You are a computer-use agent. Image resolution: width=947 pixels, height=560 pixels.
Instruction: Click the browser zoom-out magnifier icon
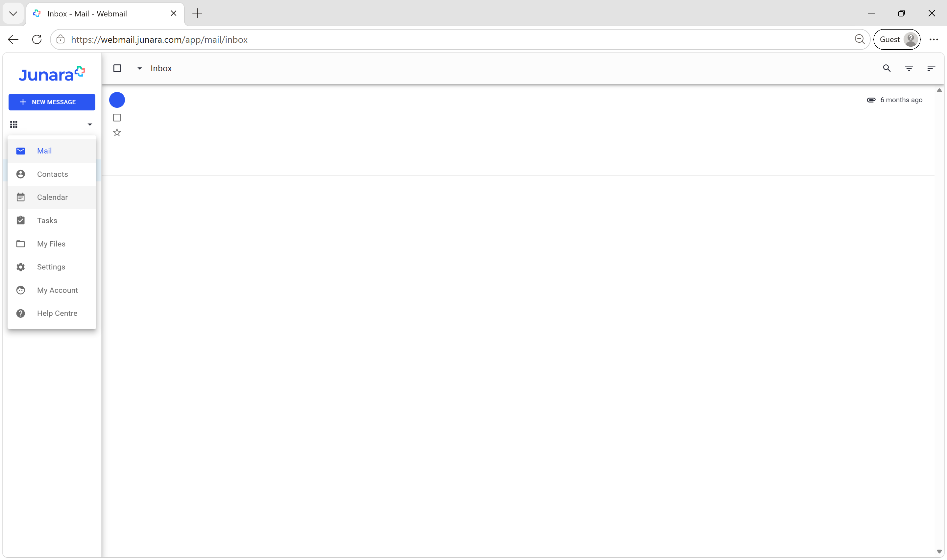860,39
